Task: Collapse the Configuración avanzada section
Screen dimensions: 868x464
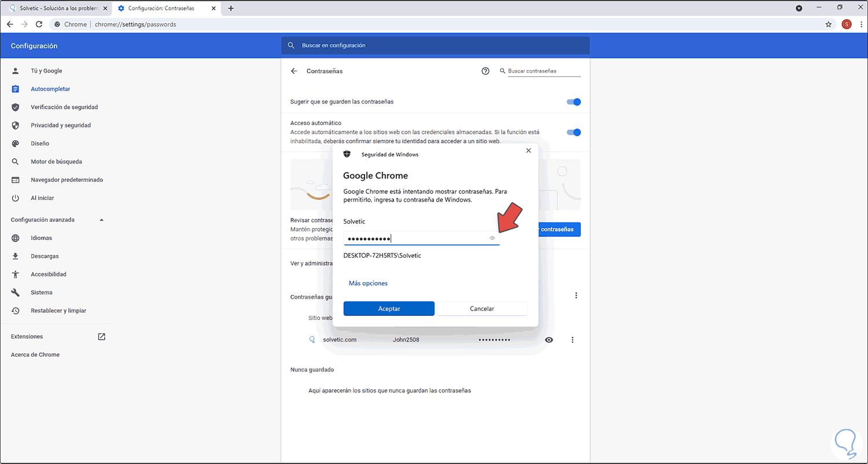Action: (102, 220)
